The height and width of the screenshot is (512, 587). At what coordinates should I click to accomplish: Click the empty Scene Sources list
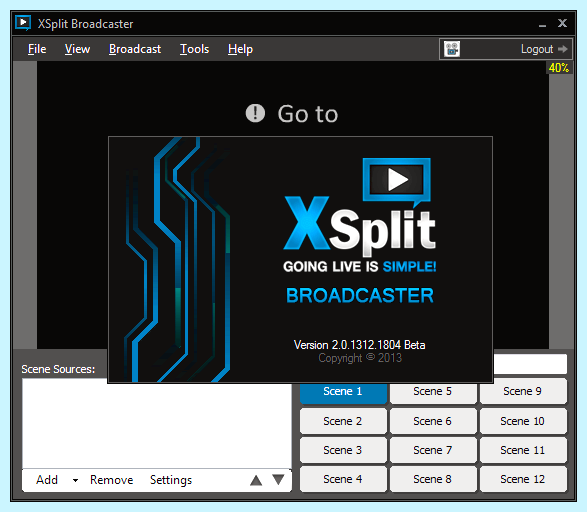click(156, 423)
